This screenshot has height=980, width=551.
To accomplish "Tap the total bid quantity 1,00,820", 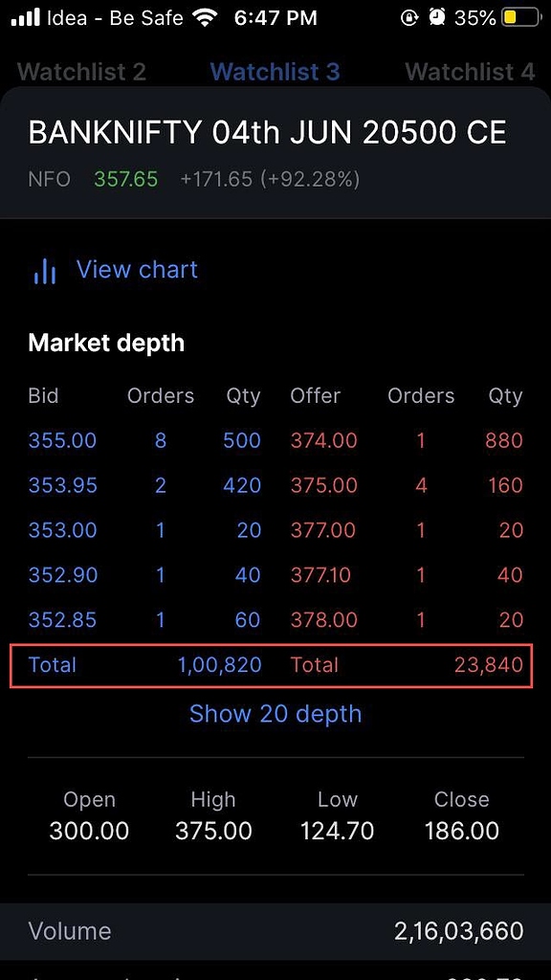I will pyautogui.click(x=220, y=665).
